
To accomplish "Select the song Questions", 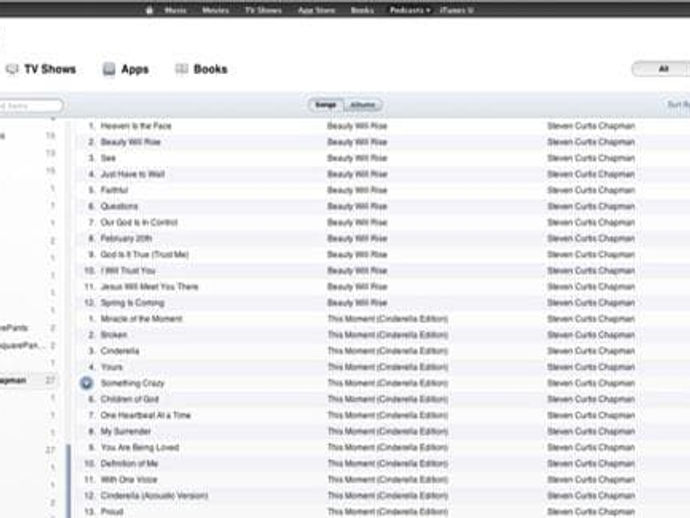I will pos(119,206).
